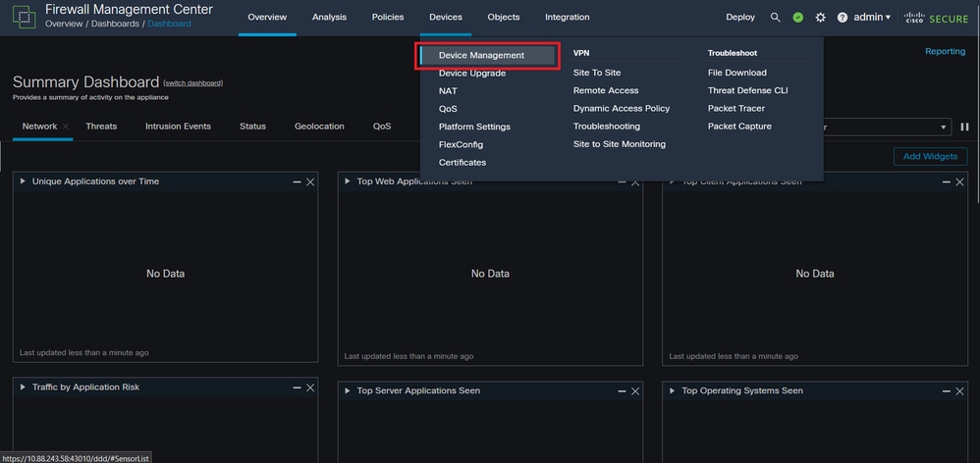
Task: Select Site To Site under VPN
Action: (x=597, y=73)
